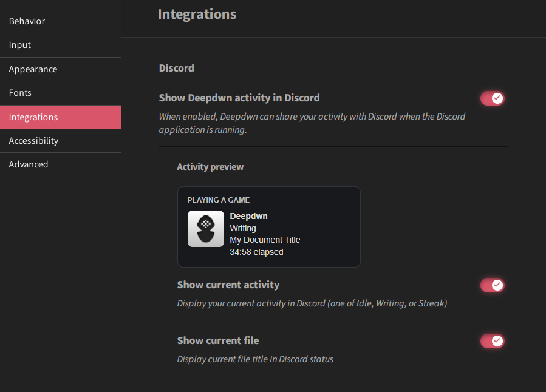This screenshot has height=392, width=546.
Task: Click My Document Title in preview
Action: click(x=265, y=240)
